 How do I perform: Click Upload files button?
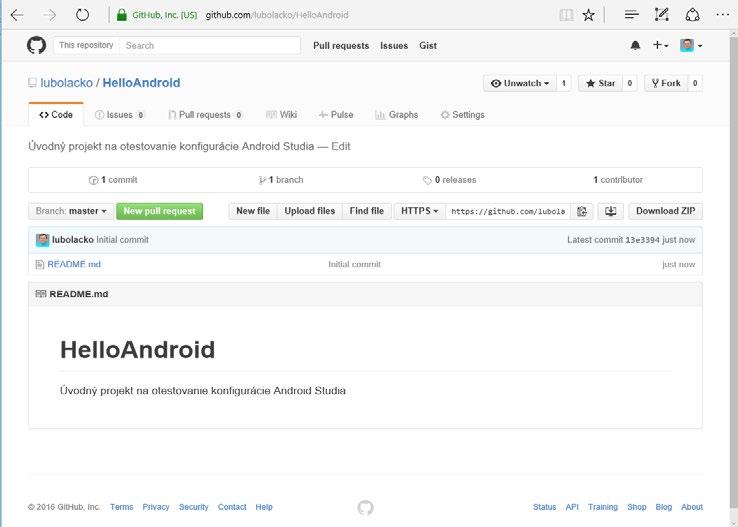(310, 211)
